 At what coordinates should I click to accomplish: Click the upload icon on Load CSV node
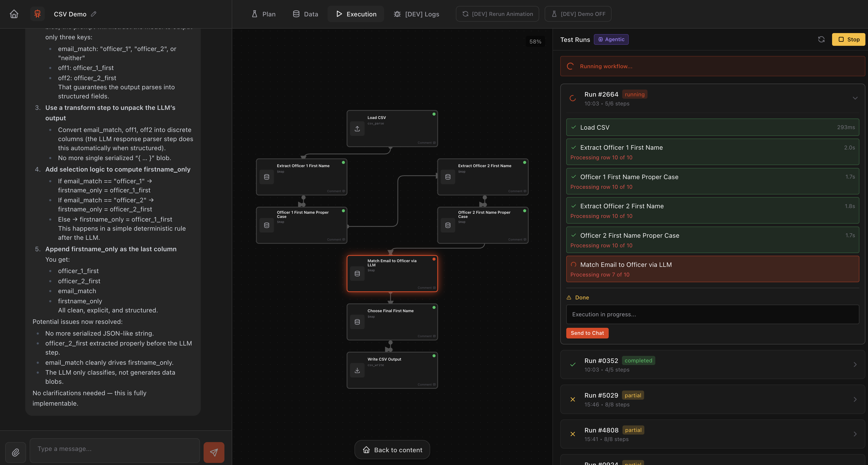[357, 129]
